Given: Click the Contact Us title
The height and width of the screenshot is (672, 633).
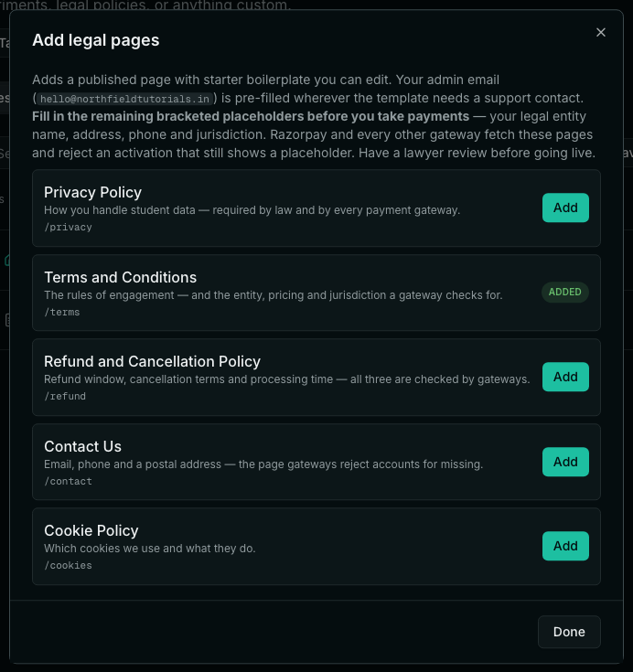Looking at the screenshot, I should click(82, 446).
